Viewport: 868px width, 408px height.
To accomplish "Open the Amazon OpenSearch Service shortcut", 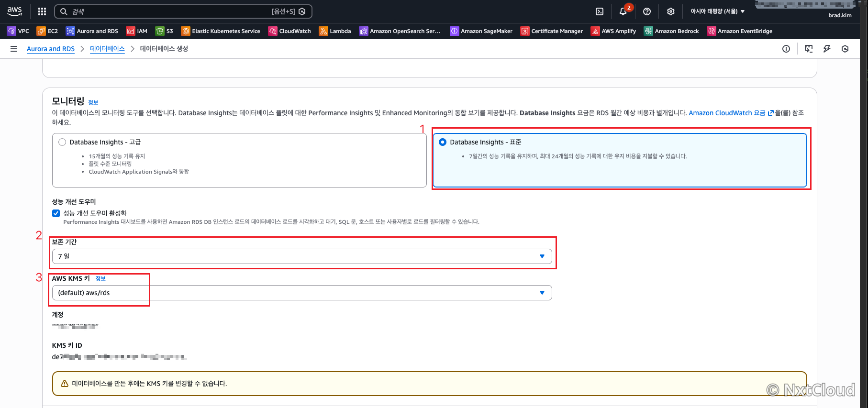I will coord(400,31).
